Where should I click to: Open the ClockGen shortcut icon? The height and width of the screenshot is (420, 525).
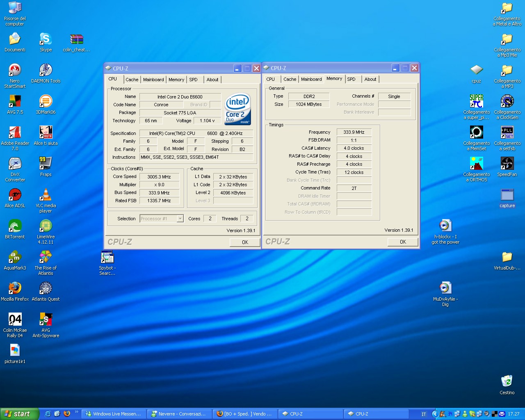(507, 101)
